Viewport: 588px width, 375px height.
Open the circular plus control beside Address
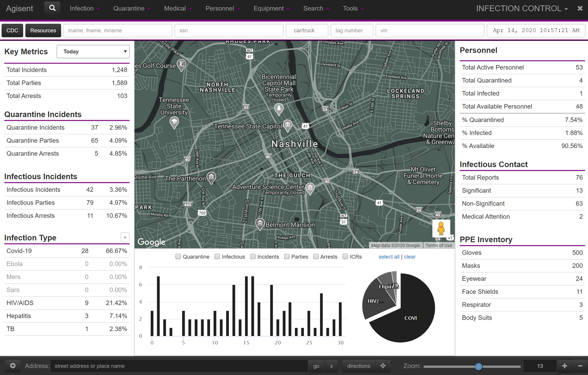[x=13, y=366]
